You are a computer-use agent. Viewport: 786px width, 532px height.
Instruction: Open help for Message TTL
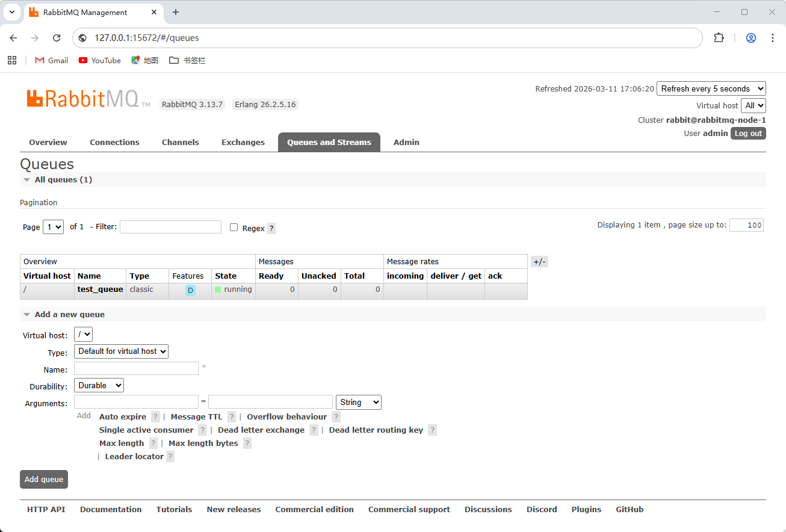[232, 416]
